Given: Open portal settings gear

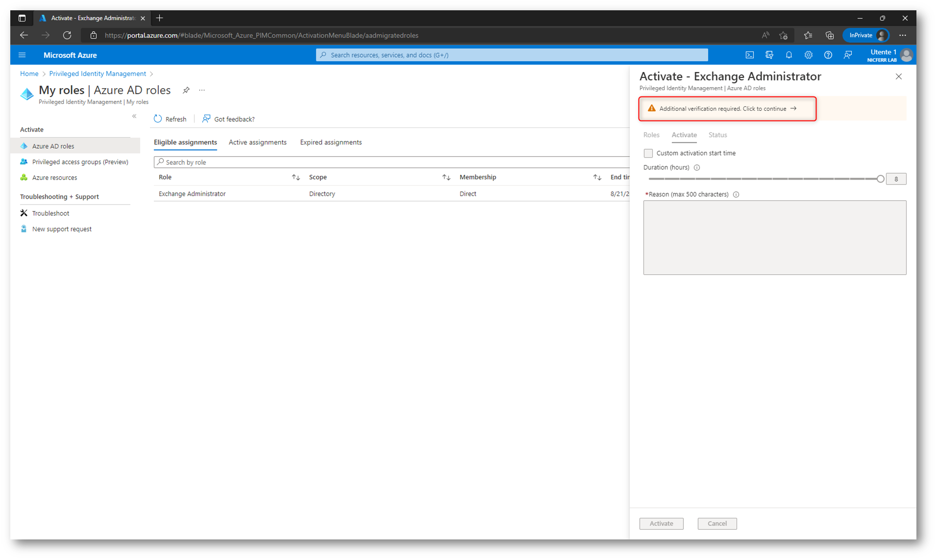Looking at the screenshot, I should (808, 55).
